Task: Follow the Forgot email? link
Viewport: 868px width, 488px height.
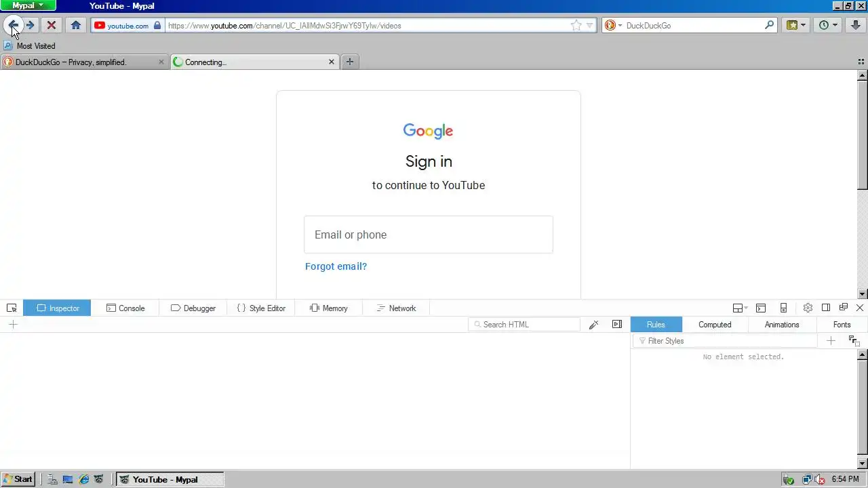Action: pos(336,266)
